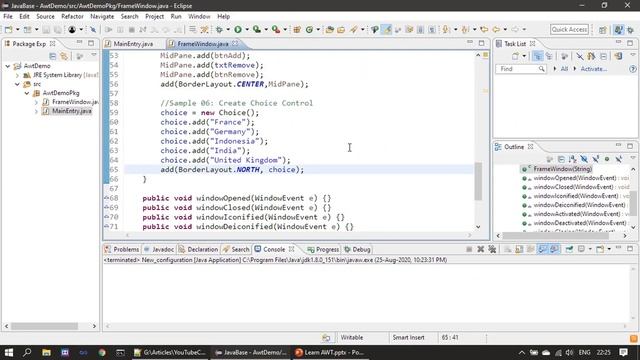The height and width of the screenshot is (360, 640).
Task: Toggle Categorized view in Task List toolbar
Action: (538, 56)
